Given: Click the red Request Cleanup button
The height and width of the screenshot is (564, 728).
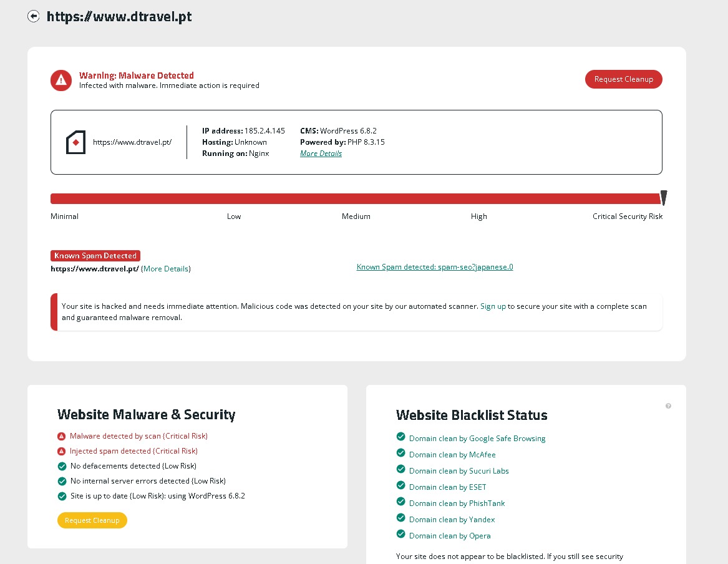Looking at the screenshot, I should [x=624, y=79].
